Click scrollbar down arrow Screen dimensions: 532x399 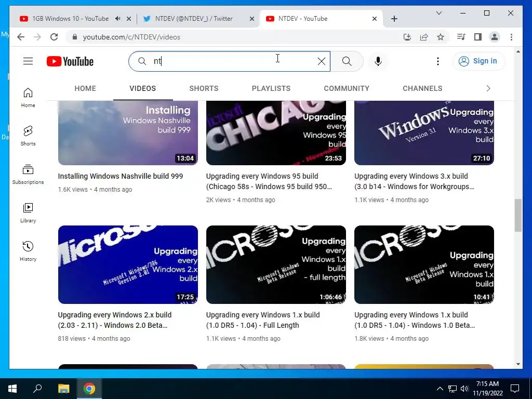518,364
